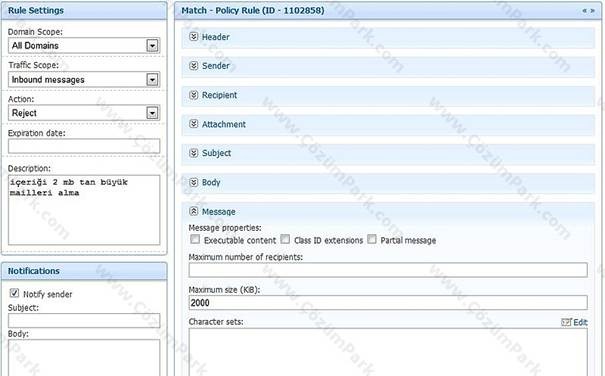
Task: Click the rule Description text area
Action: [x=84, y=210]
